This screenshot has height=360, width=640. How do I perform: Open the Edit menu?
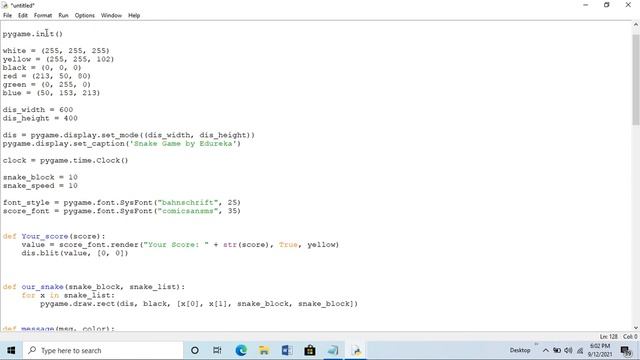23,16
